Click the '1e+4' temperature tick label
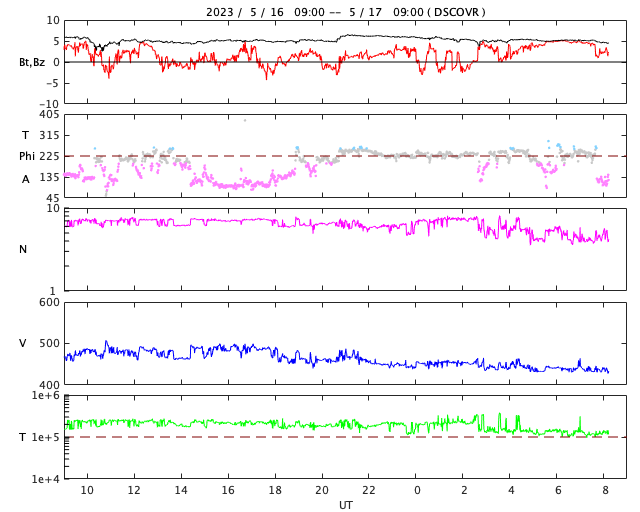The height and width of the screenshot is (512, 640). [x=46, y=479]
